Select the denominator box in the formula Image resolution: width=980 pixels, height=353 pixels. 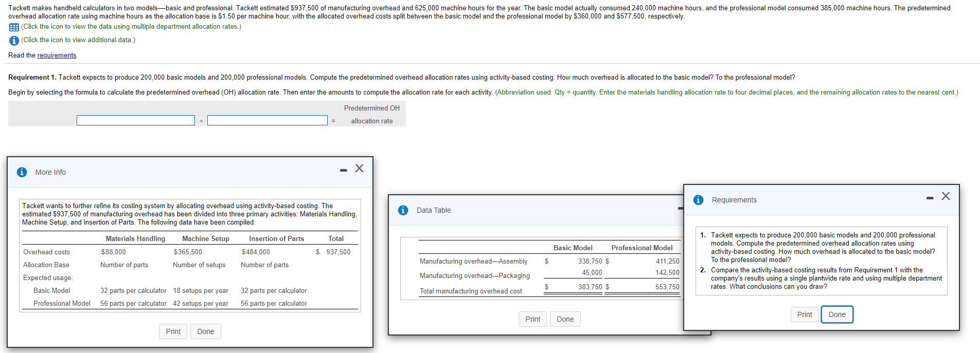(268, 120)
